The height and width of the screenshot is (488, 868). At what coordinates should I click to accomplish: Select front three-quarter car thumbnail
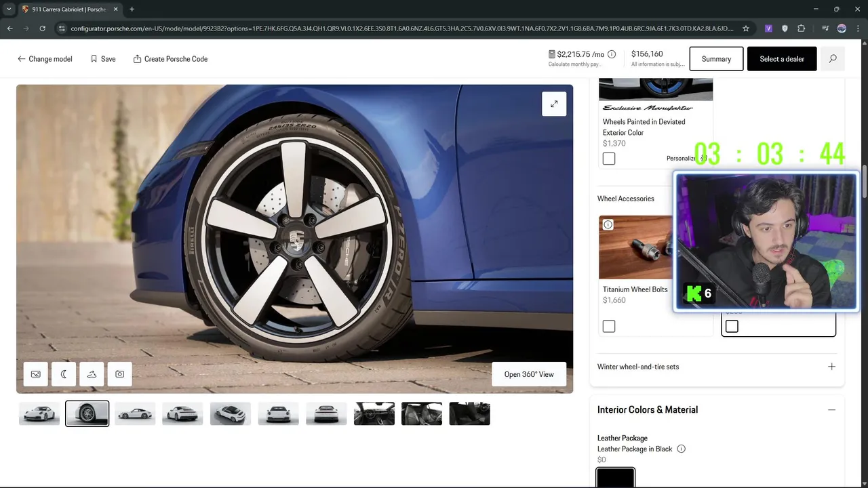coord(39,413)
